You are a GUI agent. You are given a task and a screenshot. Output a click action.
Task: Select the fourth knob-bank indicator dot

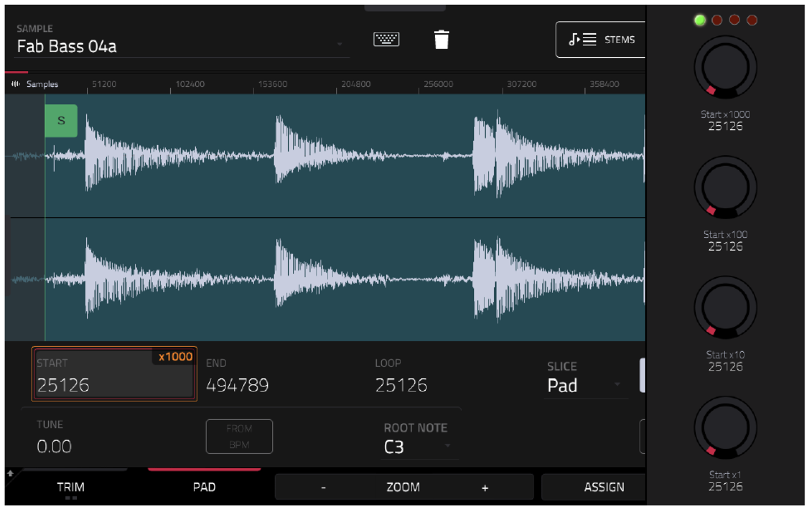pos(752,20)
